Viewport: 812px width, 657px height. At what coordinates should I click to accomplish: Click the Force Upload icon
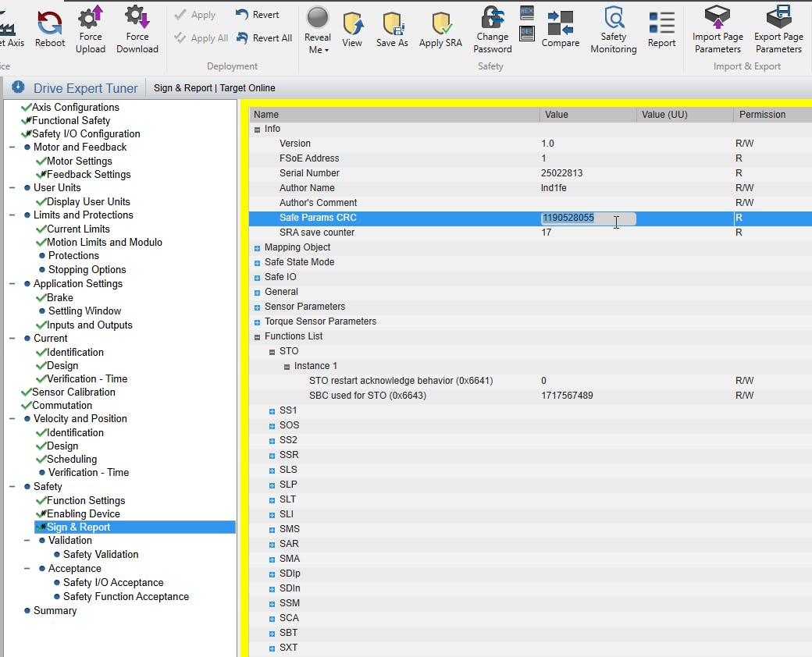click(91, 19)
